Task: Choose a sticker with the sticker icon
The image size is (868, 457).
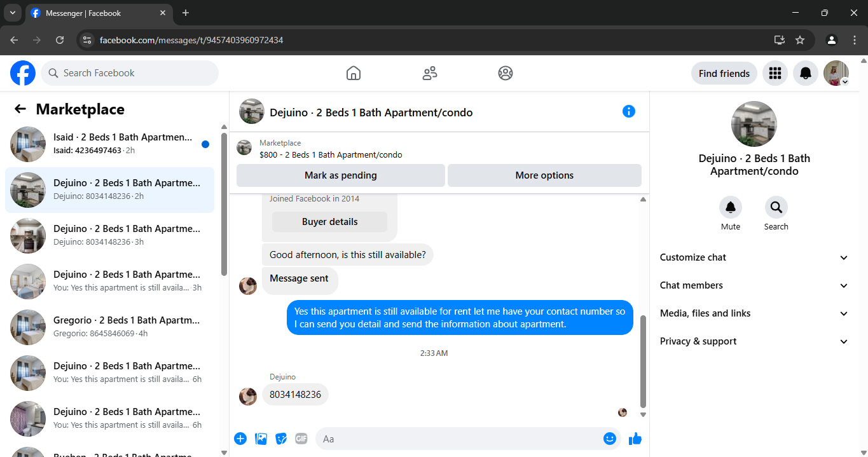Action: coord(281,439)
